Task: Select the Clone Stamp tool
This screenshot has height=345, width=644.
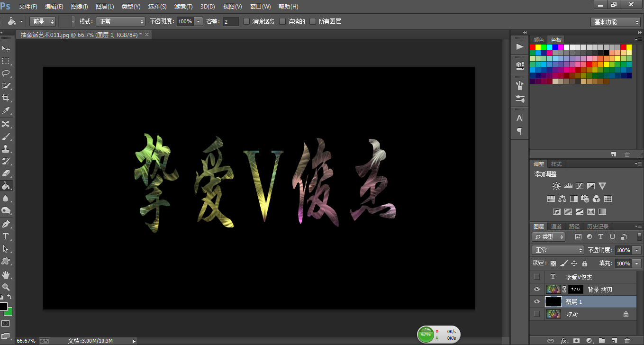Action: [6, 149]
